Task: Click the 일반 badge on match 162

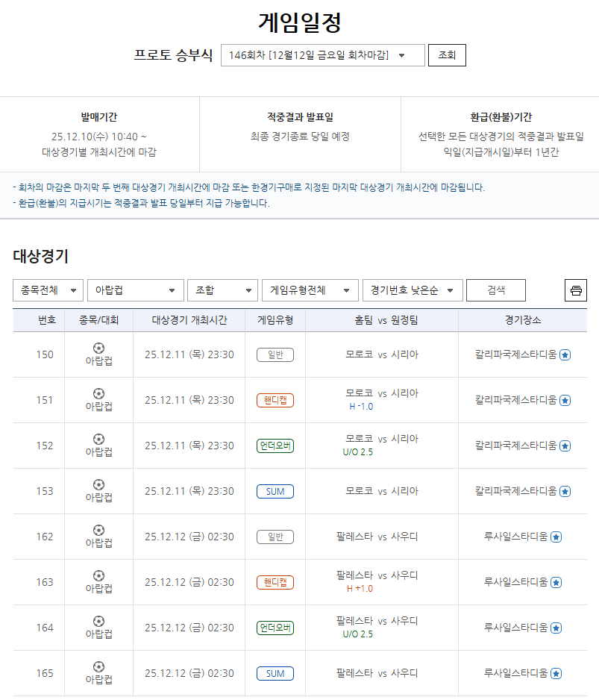Action: coord(276,536)
